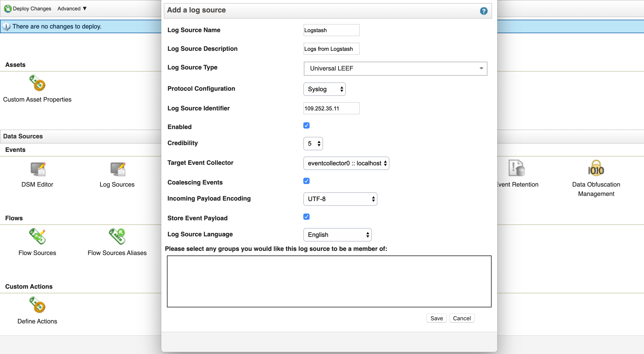Click the help icon in the dialog
Viewport: 644px width, 354px height.
484,11
